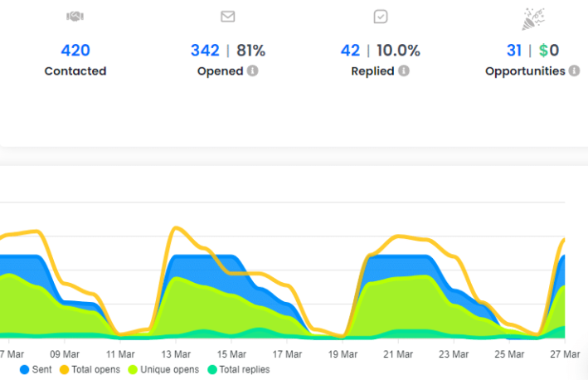This screenshot has height=380, width=588.
Task: Toggle the Unique opens legend item
Action: click(164, 369)
